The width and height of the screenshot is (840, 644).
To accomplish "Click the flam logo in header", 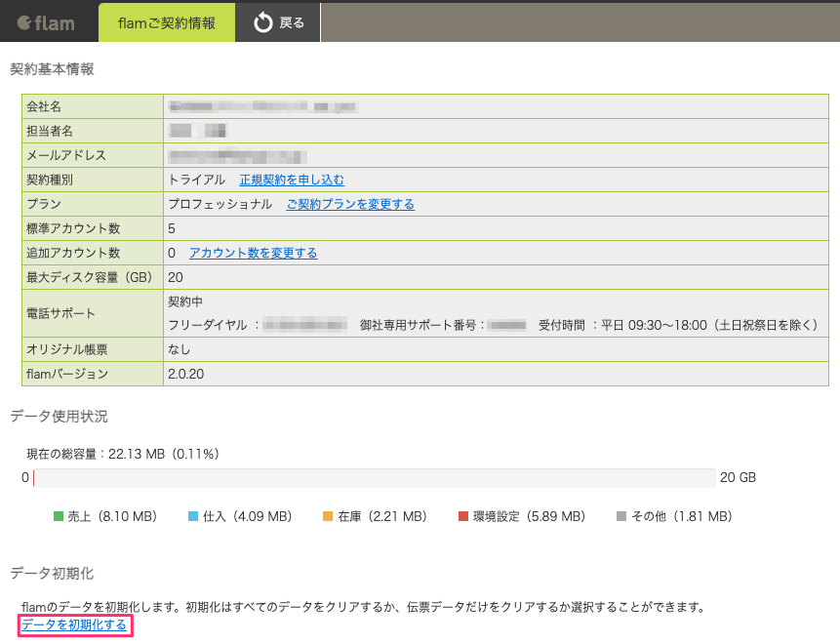I will pos(46,23).
